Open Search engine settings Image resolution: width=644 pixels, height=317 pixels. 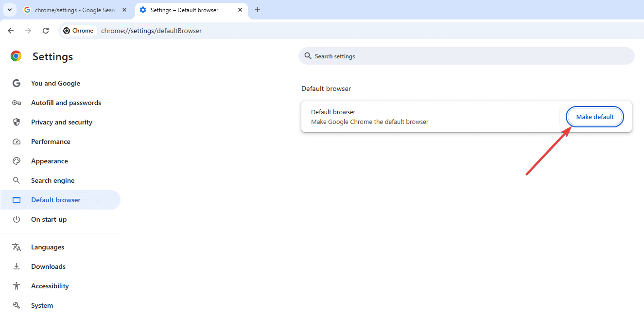[53, 180]
